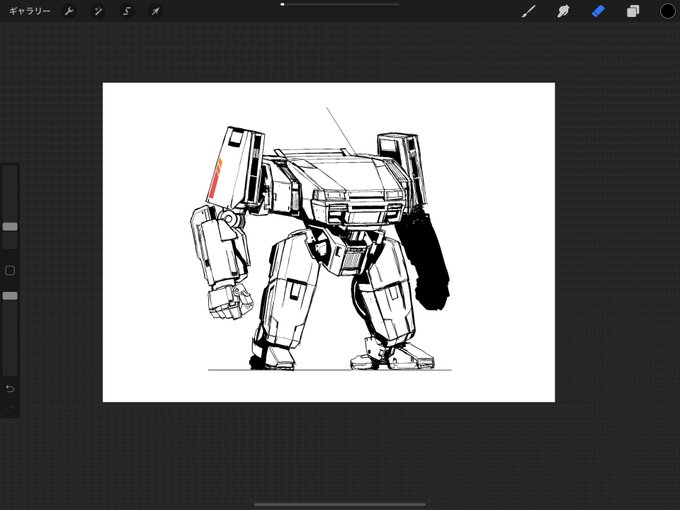Select the Smudge finger tool

coord(563,11)
